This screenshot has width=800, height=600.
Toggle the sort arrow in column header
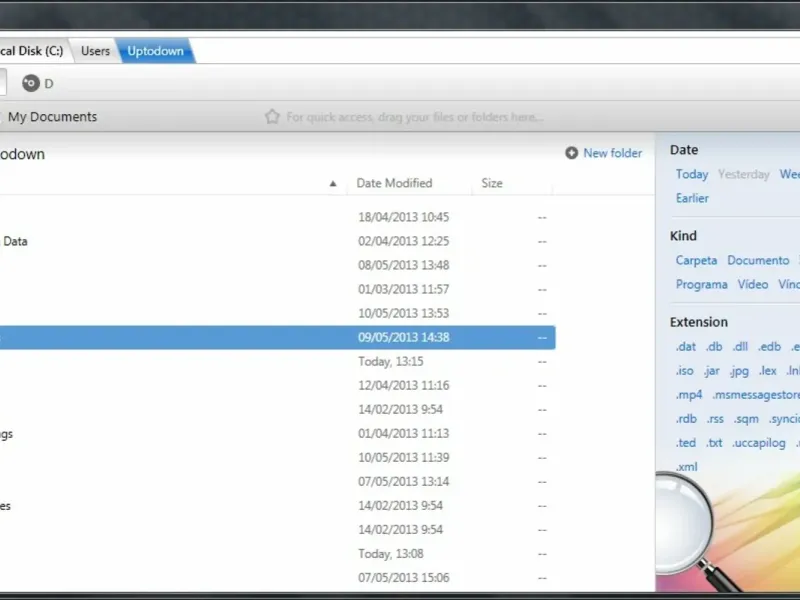pyautogui.click(x=333, y=184)
